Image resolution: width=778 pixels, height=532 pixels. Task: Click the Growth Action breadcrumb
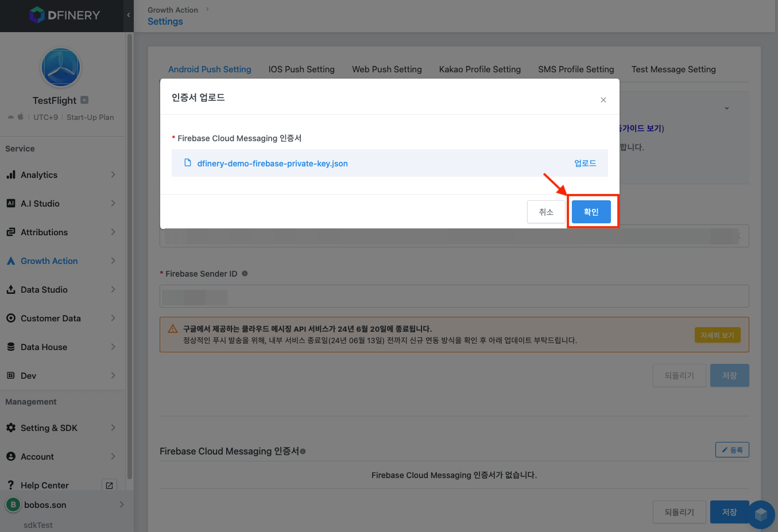coord(172,10)
